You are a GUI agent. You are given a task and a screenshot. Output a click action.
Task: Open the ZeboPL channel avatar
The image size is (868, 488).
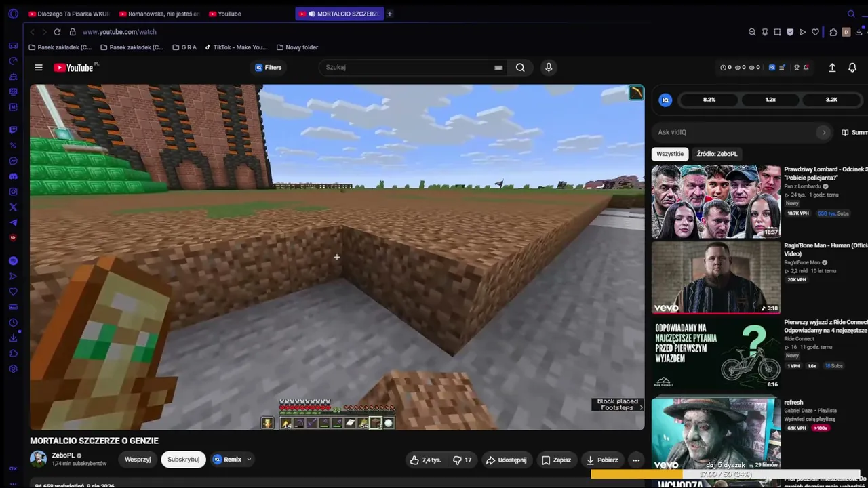pos(39,459)
